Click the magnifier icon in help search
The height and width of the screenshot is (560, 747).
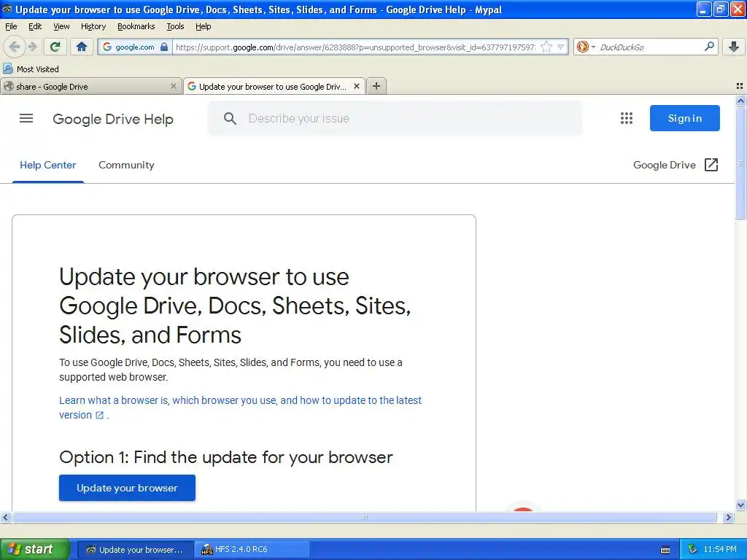coord(230,119)
